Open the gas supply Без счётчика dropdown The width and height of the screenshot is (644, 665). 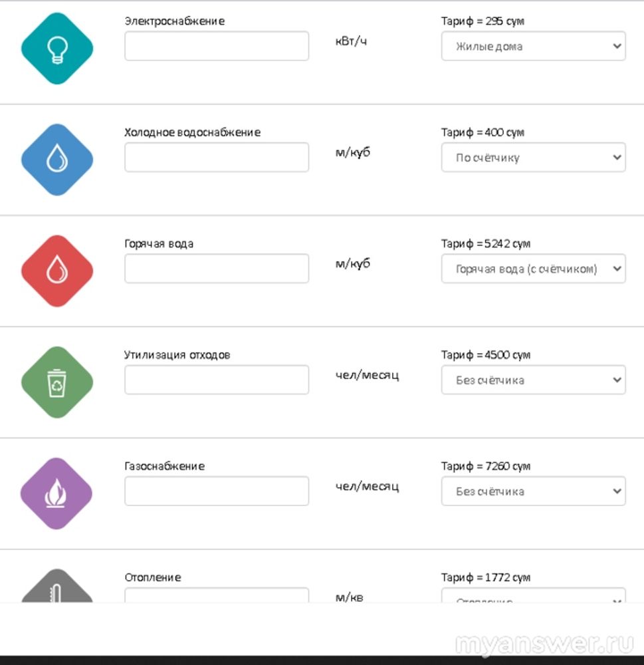point(533,491)
